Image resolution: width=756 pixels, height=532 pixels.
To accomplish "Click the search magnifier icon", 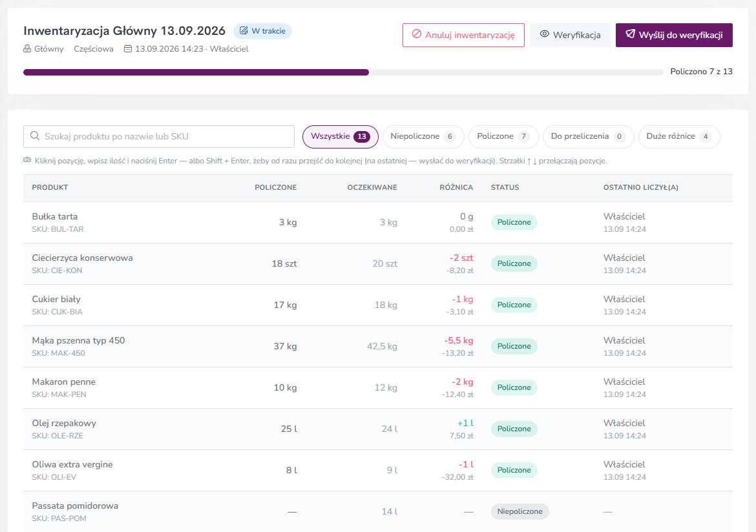I will pyautogui.click(x=35, y=136).
